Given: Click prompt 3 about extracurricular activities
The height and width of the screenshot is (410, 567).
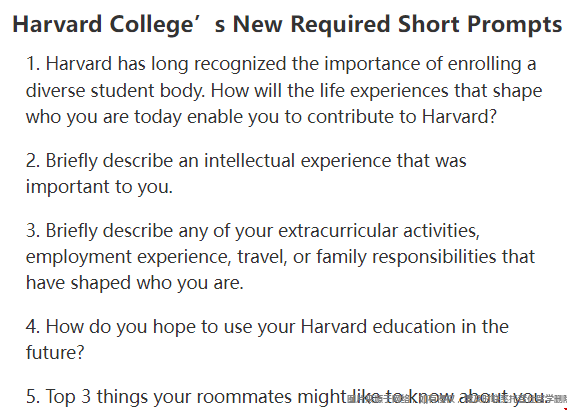Looking at the screenshot, I should point(281,257).
